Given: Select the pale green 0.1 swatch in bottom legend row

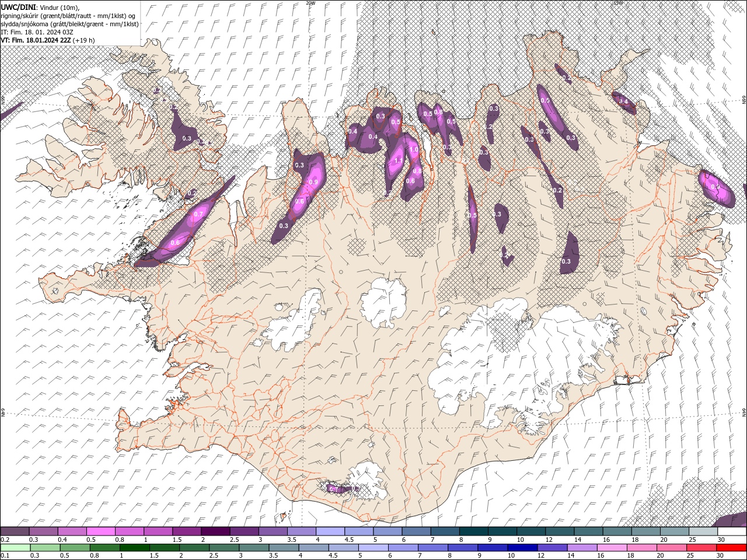Looking at the screenshot, I should click(15, 548).
